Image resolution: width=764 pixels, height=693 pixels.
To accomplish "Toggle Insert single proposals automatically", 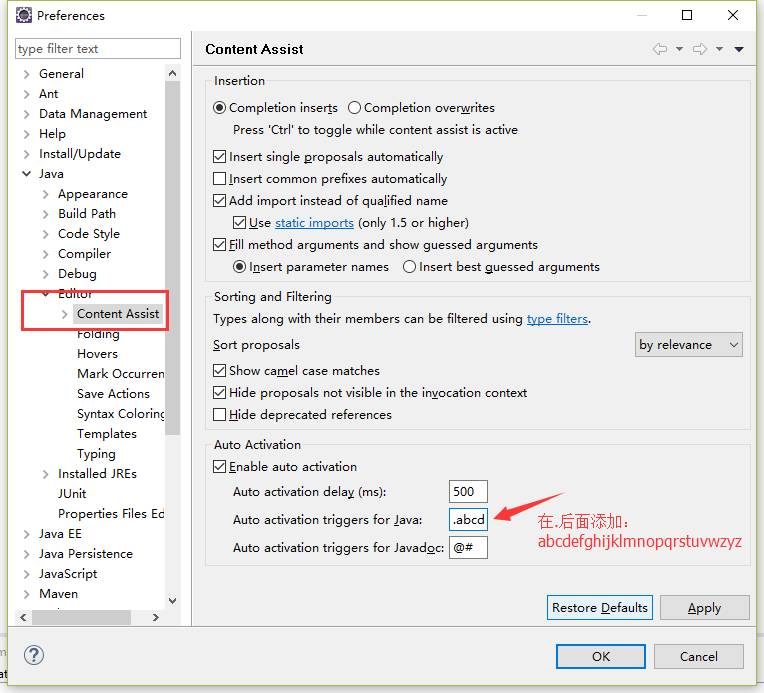I will click(x=219, y=156).
